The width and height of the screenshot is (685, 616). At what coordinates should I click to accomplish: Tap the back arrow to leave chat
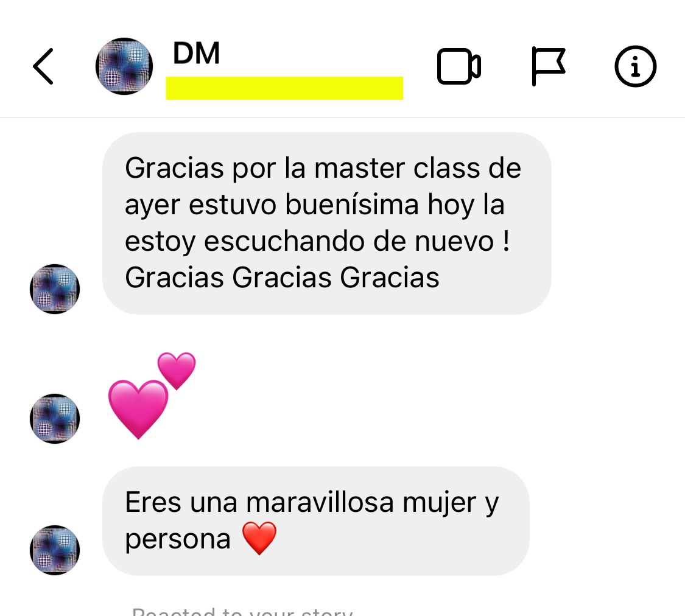pyautogui.click(x=43, y=66)
